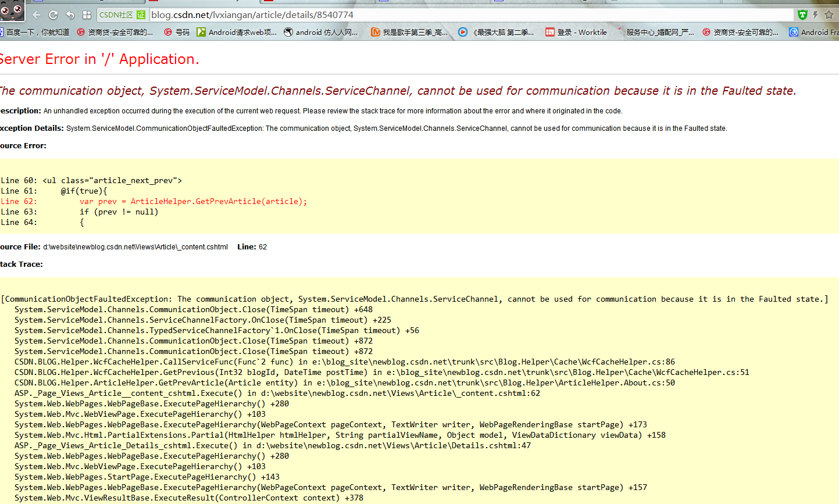Click 'Line 64' opening brace code line
The width and height of the screenshot is (839, 504).
(42, 222)
